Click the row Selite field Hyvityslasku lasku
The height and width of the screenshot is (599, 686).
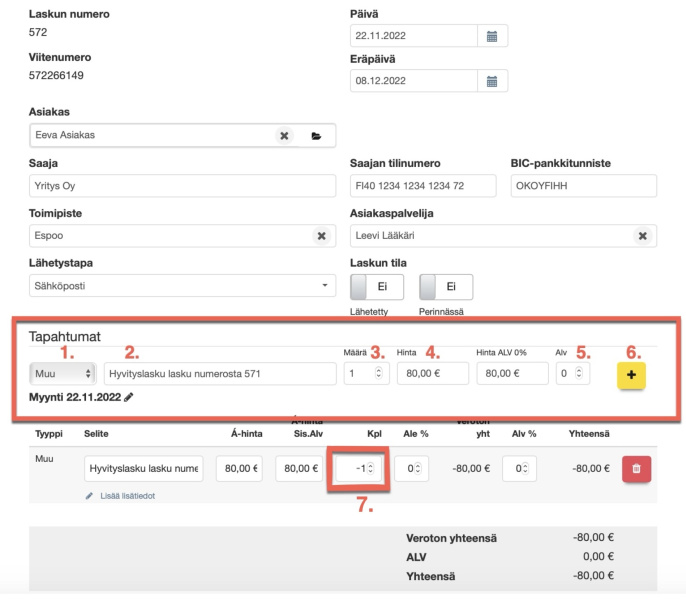(x=144, y=469)
